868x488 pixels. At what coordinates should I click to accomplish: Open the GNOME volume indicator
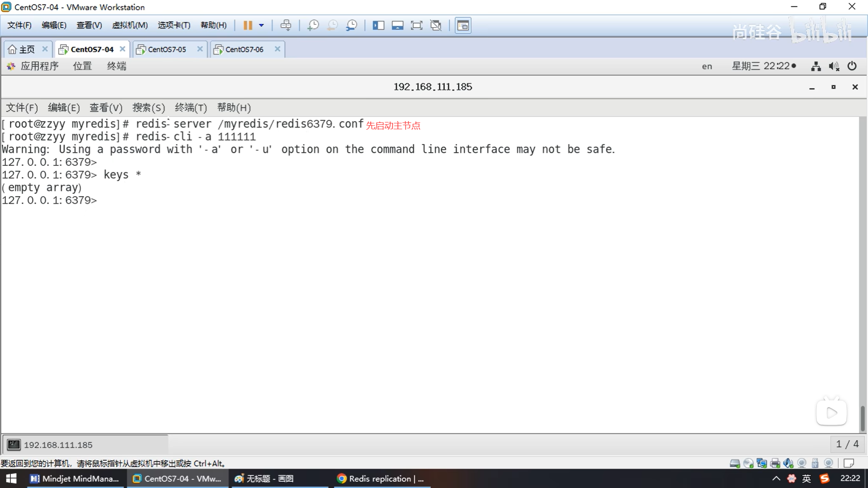click(834, 66)
